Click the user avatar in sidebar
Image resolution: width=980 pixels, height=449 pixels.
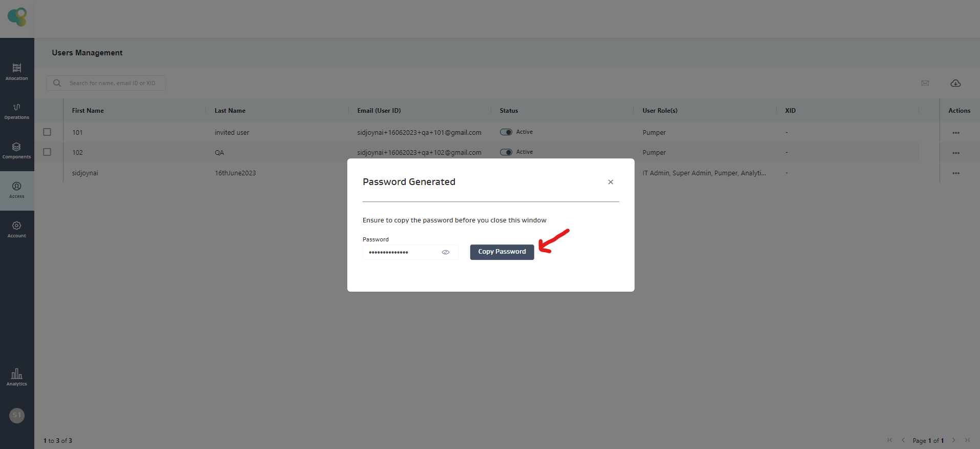click(17, 415)
